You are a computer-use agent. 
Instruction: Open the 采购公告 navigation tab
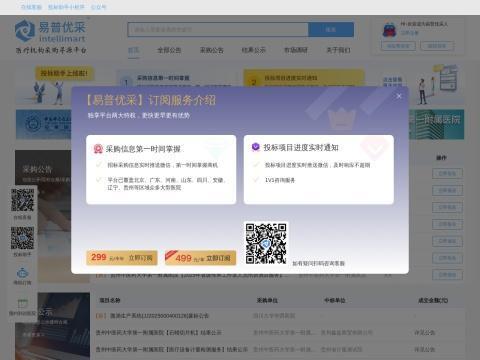[212, 50]
